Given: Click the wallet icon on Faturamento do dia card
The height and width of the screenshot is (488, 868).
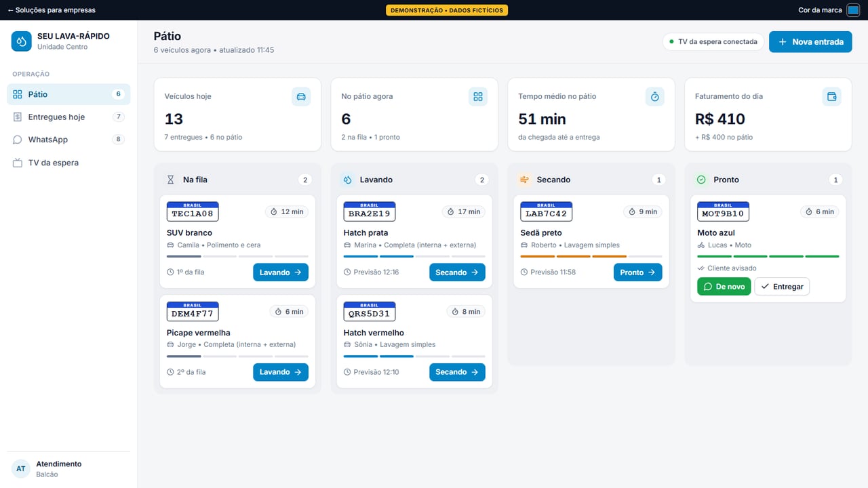Looking at the screenshot, I should click(832, 97).
